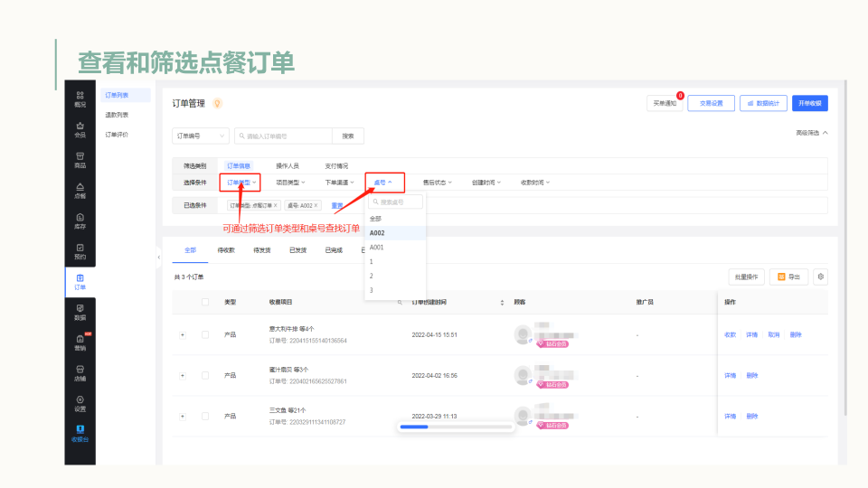Open 数据统计 statistics button
Image resolution: width=868 pixels, height=488 pixels.
(763, 103)
